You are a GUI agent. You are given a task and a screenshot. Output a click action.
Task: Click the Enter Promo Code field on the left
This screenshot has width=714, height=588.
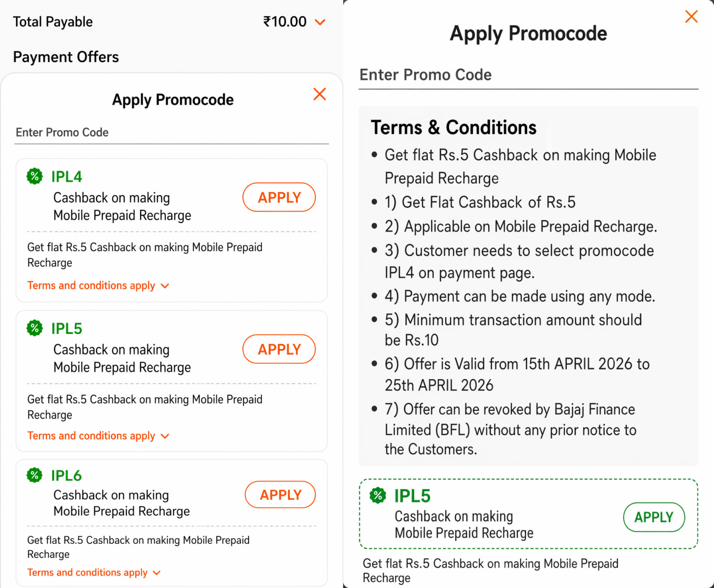[62, 133]
